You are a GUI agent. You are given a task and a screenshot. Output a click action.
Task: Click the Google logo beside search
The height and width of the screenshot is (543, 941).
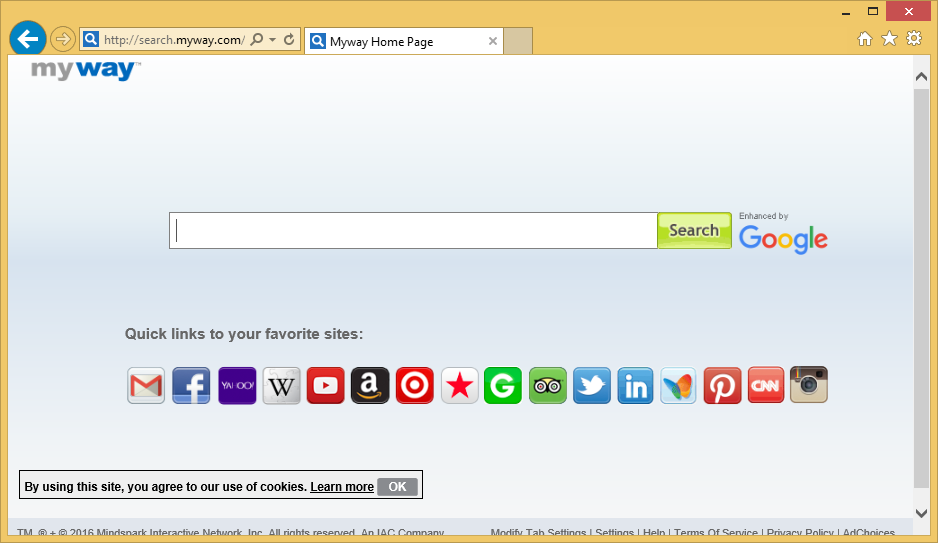tap(783, 239)
